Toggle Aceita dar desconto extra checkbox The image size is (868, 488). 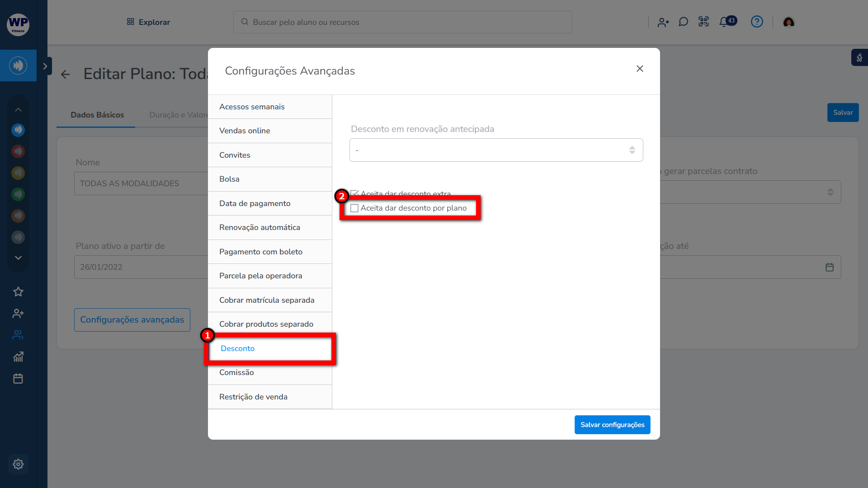tap(354, 193)
